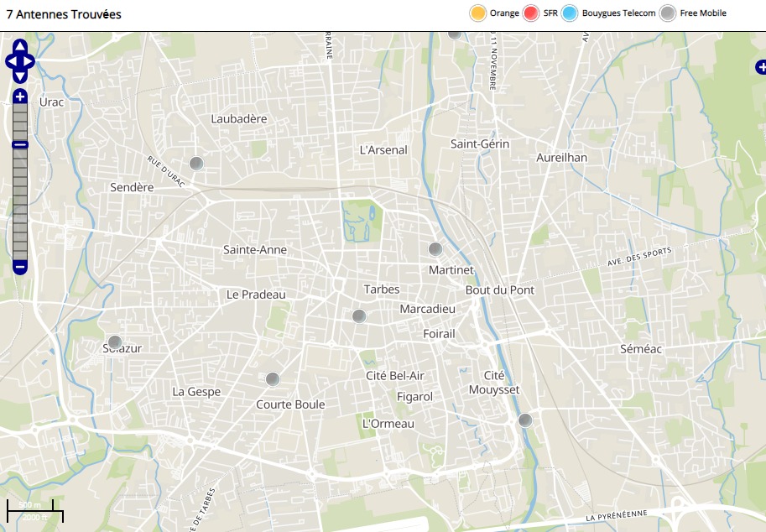This screenshot has height=532, width=766.
Task: Click the pan up arrow
Action: pos(20,47)
